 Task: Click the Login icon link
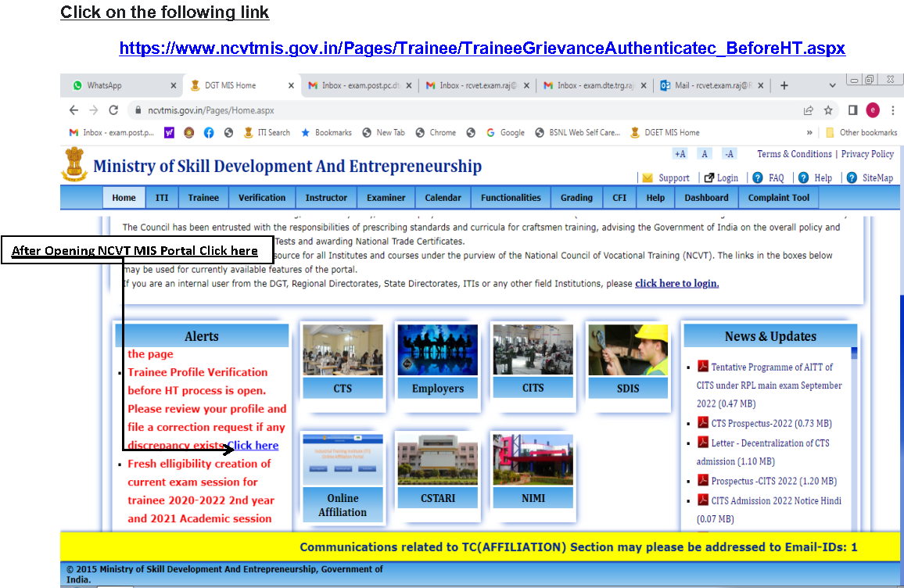click(721, 178)
